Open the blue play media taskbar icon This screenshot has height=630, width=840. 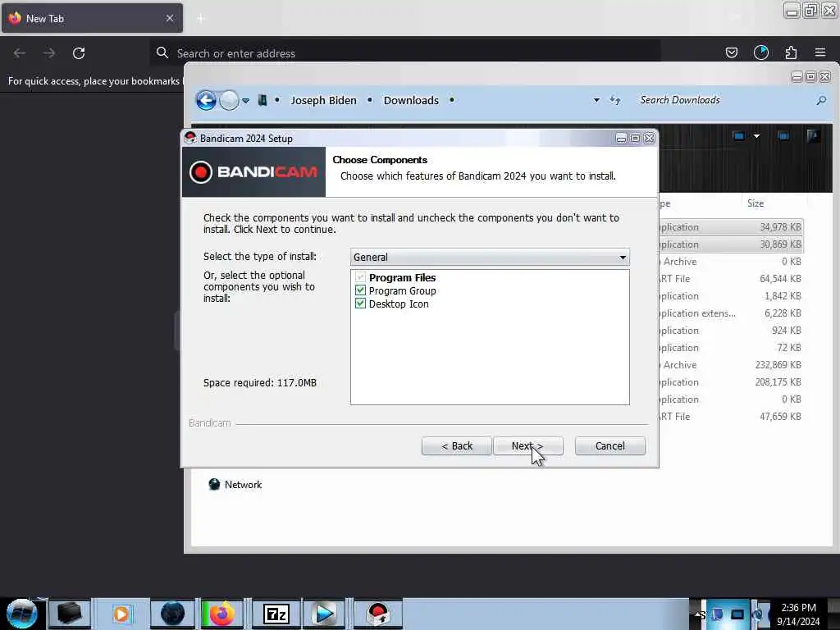click(324, 614)
